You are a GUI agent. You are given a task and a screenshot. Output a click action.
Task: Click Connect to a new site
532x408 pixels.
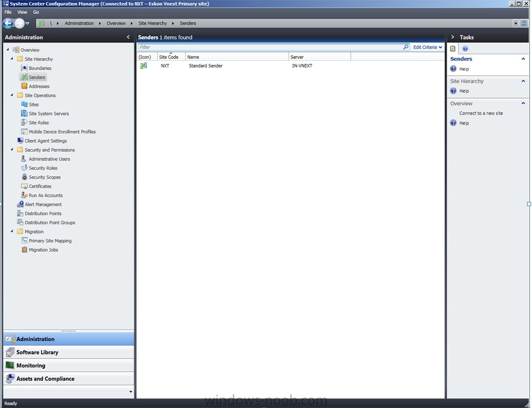click(x=481, y=113)
